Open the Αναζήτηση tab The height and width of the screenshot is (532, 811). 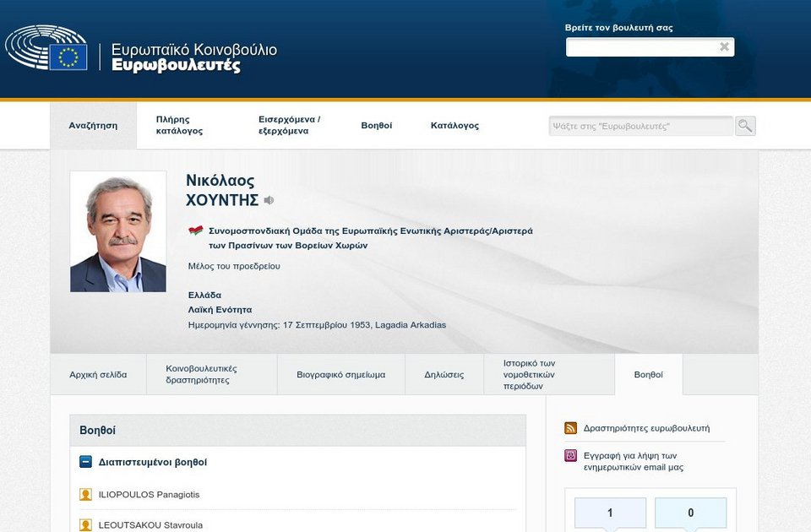(x=93, y=126)
